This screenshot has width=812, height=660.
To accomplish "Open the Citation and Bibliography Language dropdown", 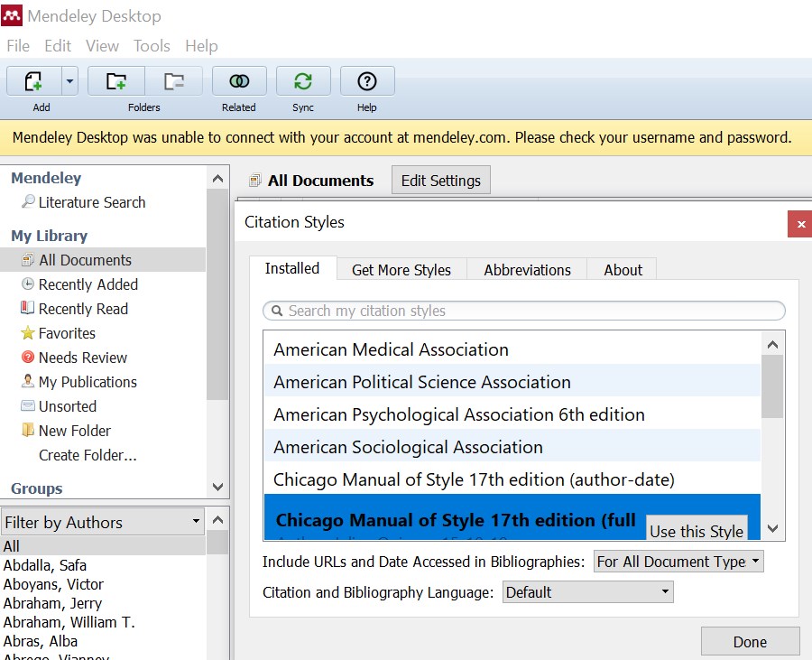I will tap(588, 592).
